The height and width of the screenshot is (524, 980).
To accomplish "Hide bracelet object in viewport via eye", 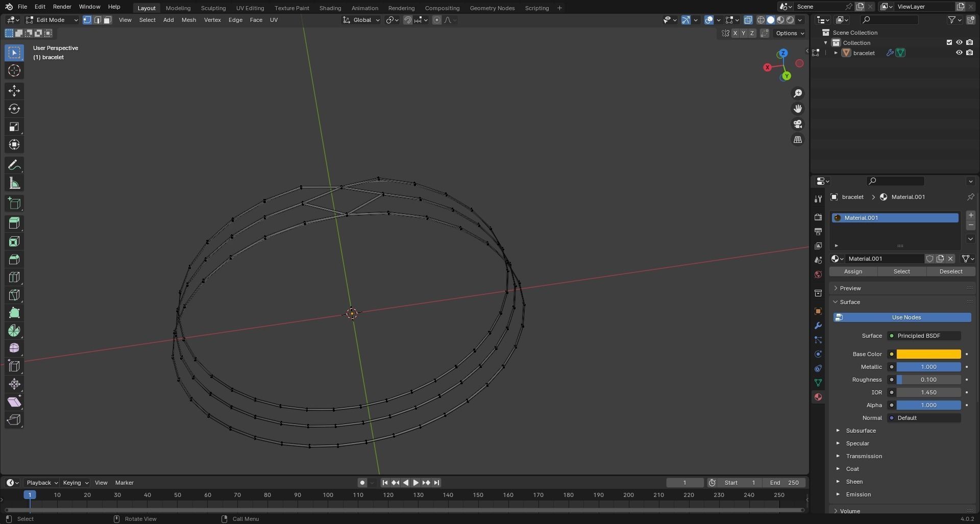I will (x=959, y=53).
